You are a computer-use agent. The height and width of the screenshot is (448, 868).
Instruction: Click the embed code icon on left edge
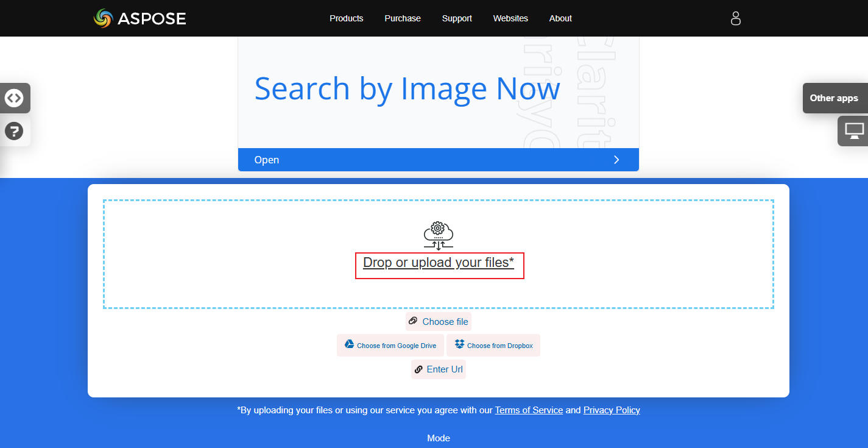pyautogui.click(x=15, y=98)
